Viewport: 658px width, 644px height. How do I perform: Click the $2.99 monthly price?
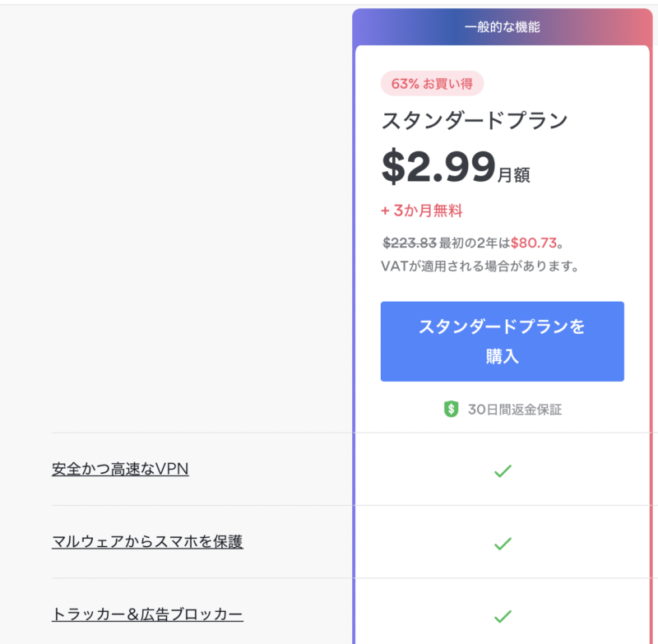pyautogui.click(x=438, y=167)
